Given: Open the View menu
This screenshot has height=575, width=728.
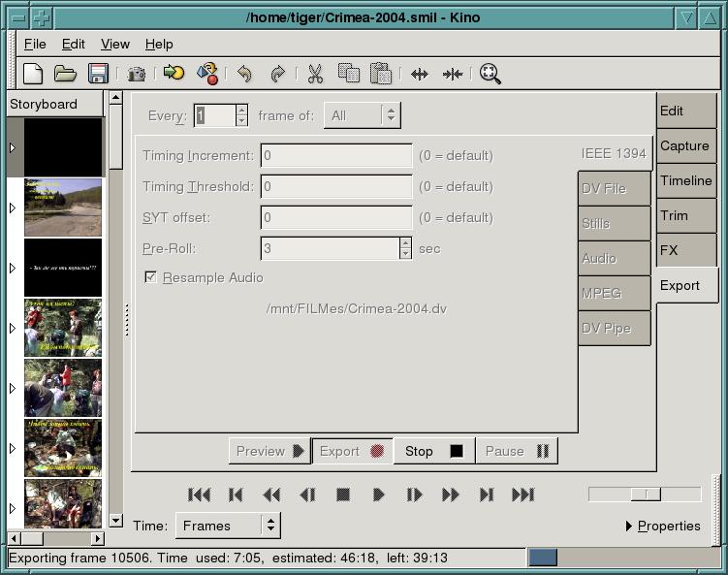Looking at the screenshot, I should (x=114, y=44).
